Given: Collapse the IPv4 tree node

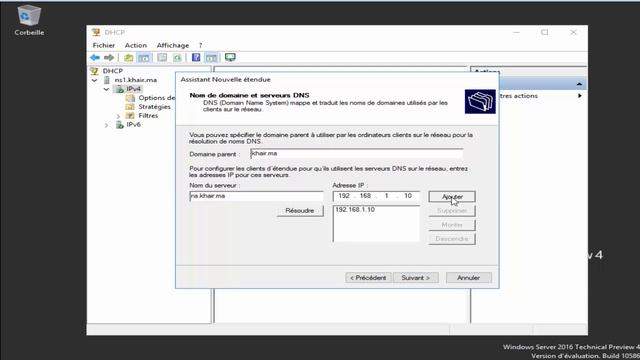Looking at the screenshot, I should tap(107, 89).
